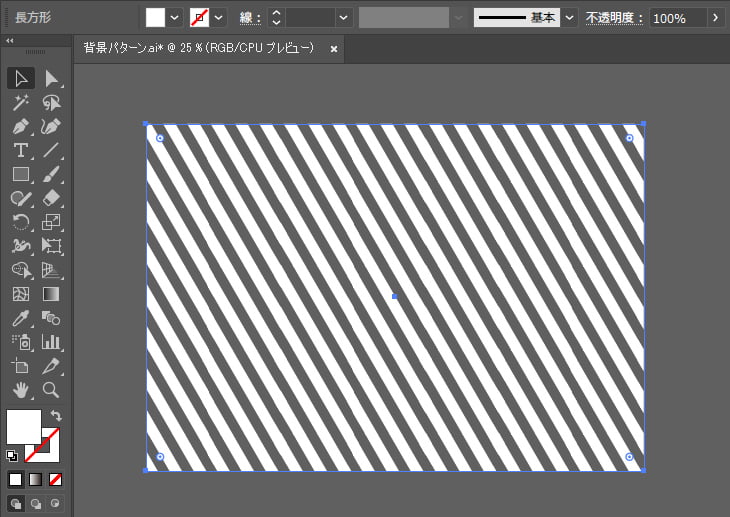730x517 pixels.
Task: Choose the Gradient tool
Action: (x=51, y=294)
